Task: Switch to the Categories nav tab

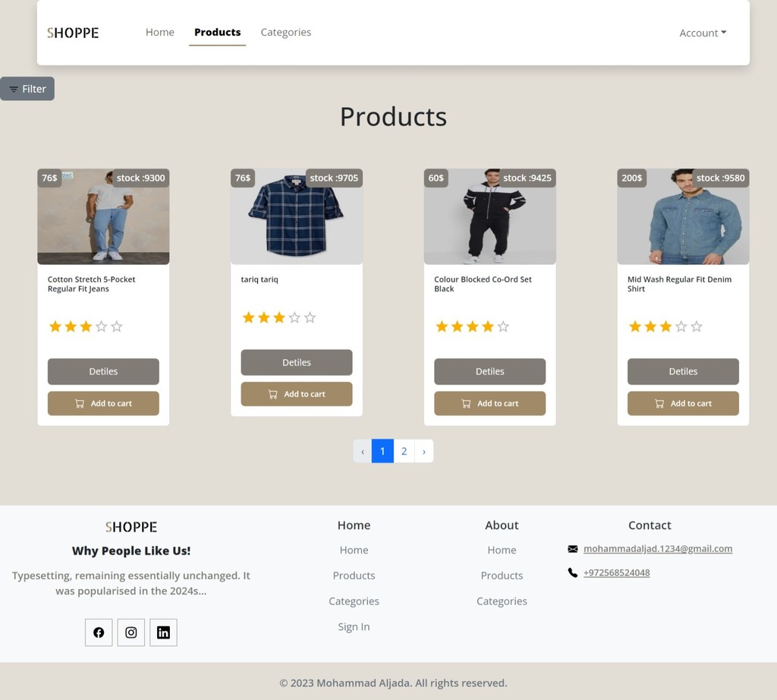Action: point(286,32)
